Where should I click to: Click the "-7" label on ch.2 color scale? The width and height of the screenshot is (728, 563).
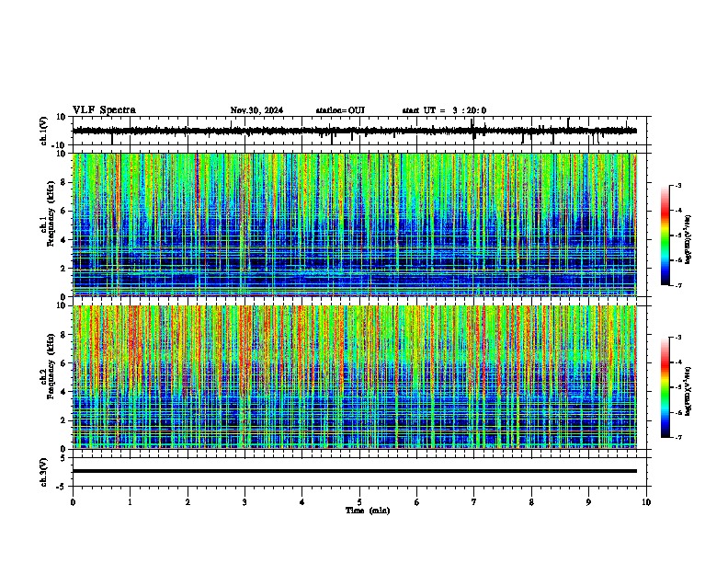point(678,437)
